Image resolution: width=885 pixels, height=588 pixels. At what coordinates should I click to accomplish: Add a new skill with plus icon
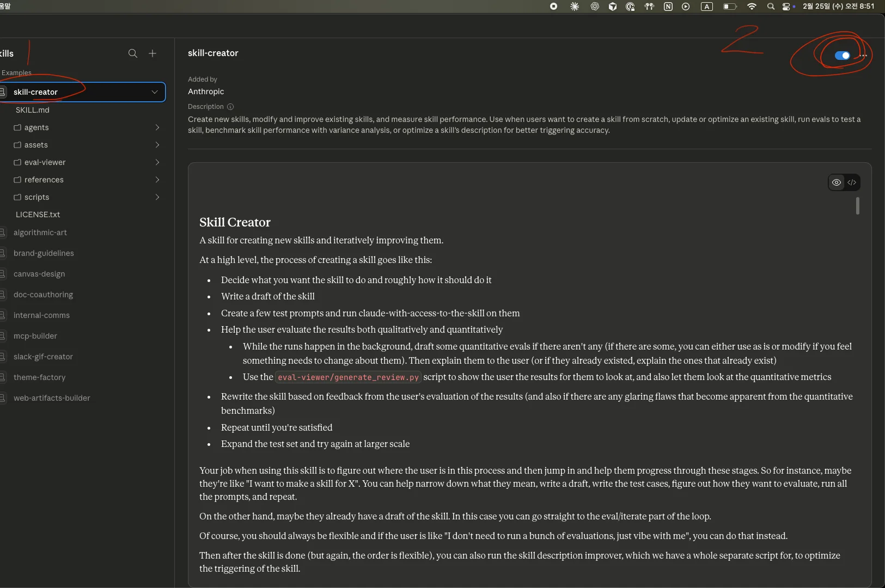pos(152,53)
